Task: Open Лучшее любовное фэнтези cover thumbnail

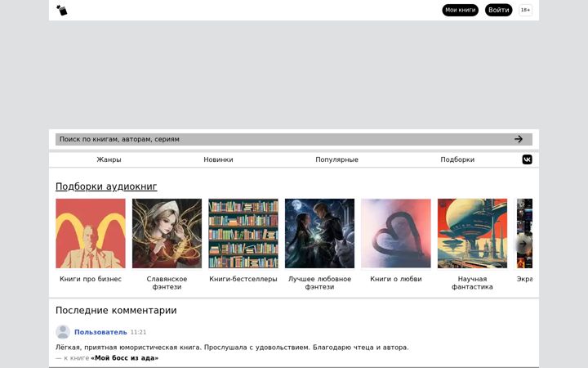Action: [319, 234]
